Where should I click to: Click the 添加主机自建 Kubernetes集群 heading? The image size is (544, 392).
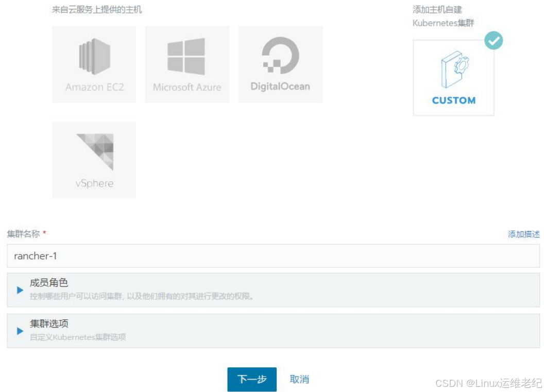point(443,16)
